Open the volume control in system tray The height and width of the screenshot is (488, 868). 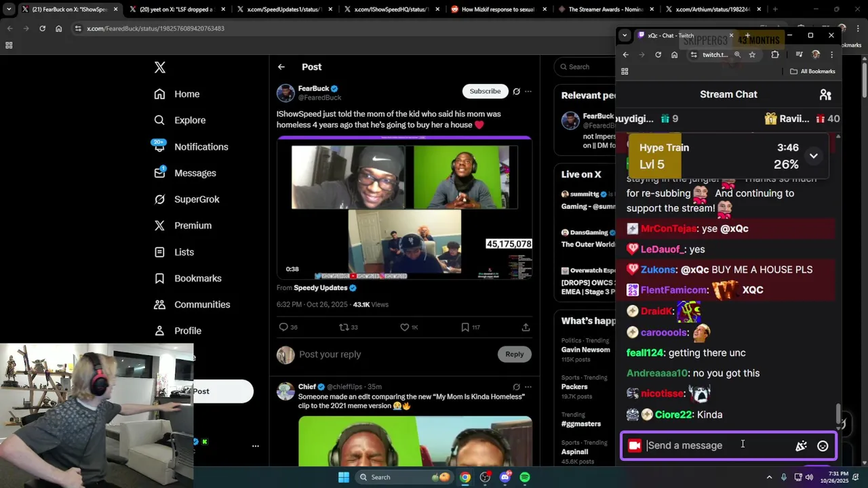pos(809,477)
